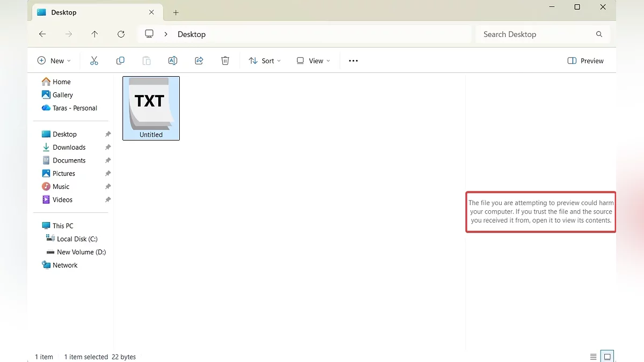Click the Copy icon in toolbar
This screenshot has width=644, height=362.
(120, 61)
